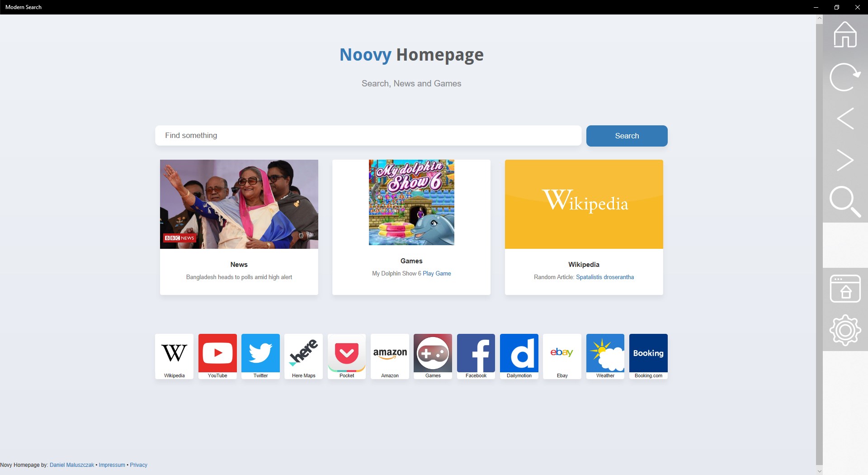Visit Daniel Maluszczak footer link
This screenshot has width=868, height=475.
[x=72, y=465]
